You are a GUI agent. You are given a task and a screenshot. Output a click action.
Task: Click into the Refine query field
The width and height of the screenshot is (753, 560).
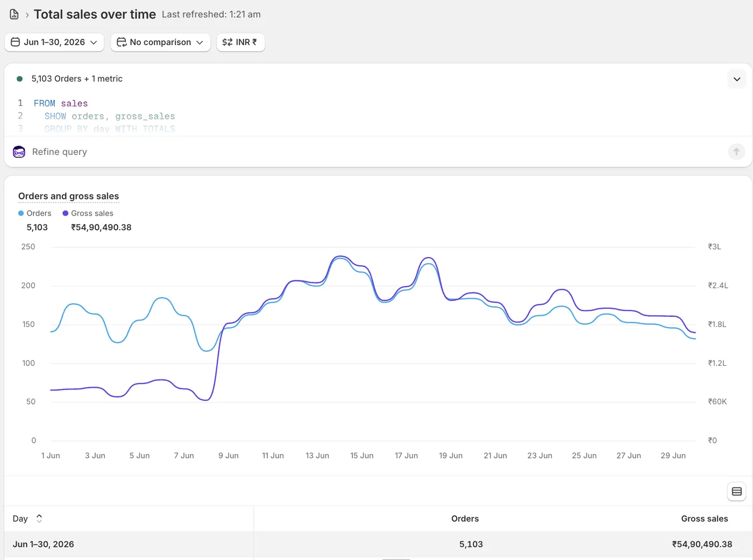(376, 152)
